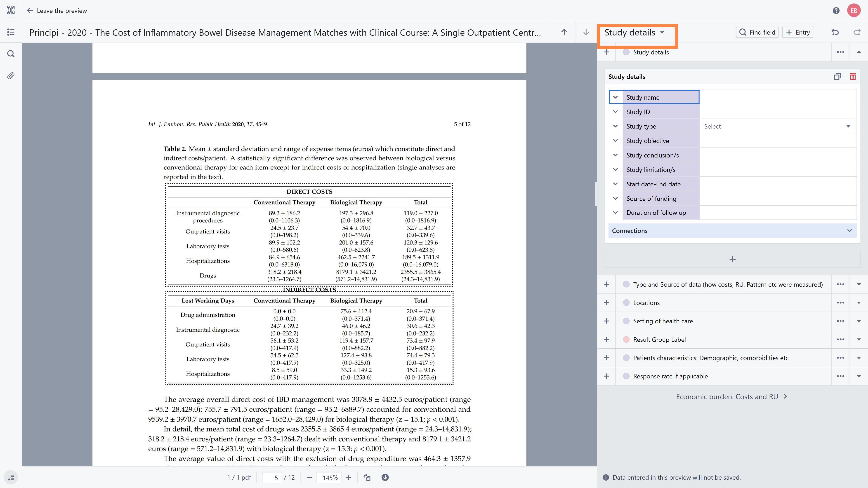This screenshot has height=488, width=868.
Task: Open the help question mark icon
Action: click(836, 10)
